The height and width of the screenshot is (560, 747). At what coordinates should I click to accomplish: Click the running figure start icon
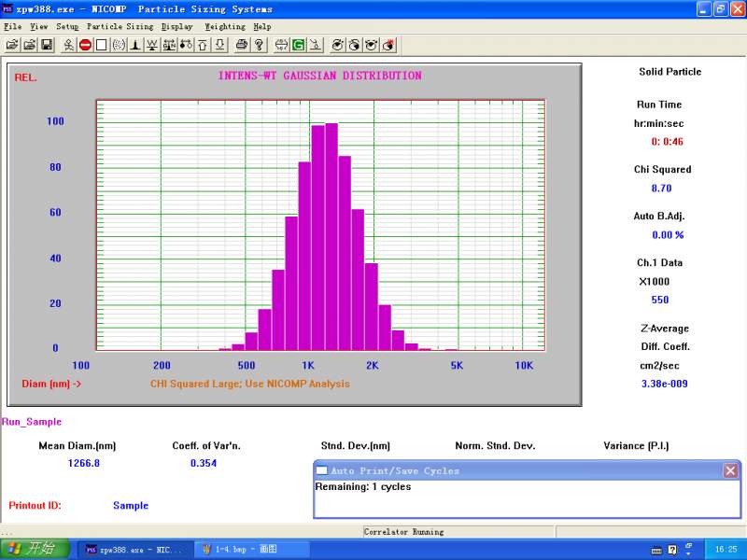click(69, 44)
